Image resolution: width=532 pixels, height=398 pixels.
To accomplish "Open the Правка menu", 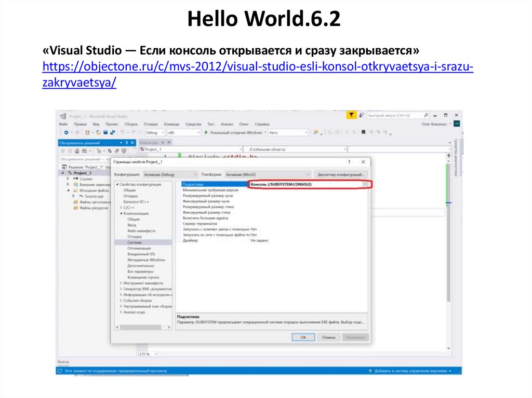I will click(x=81, y=124).
